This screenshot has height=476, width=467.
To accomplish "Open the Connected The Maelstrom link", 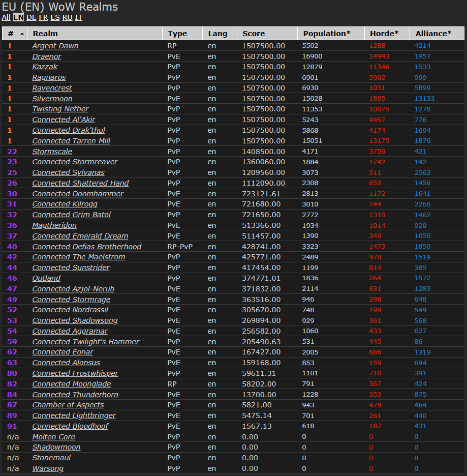I will 79,257.
